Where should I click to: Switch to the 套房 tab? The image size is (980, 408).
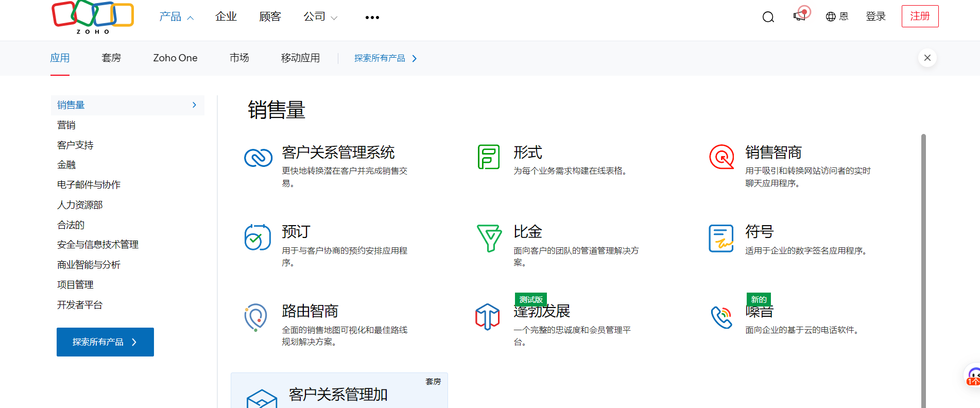(111, 58)
